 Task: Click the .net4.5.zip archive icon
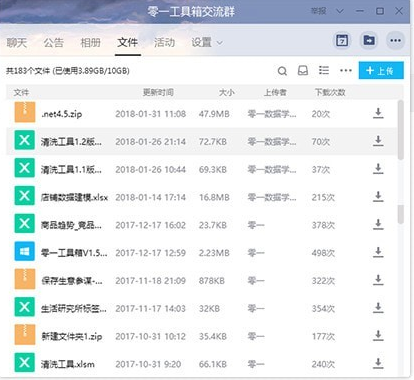(x=25, y=112)
